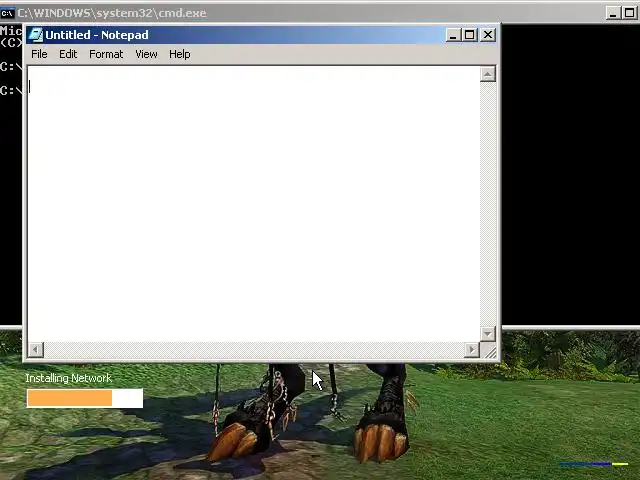Open the Help menu in Notepad
The image size is (640, 480).
coord(180,54)
